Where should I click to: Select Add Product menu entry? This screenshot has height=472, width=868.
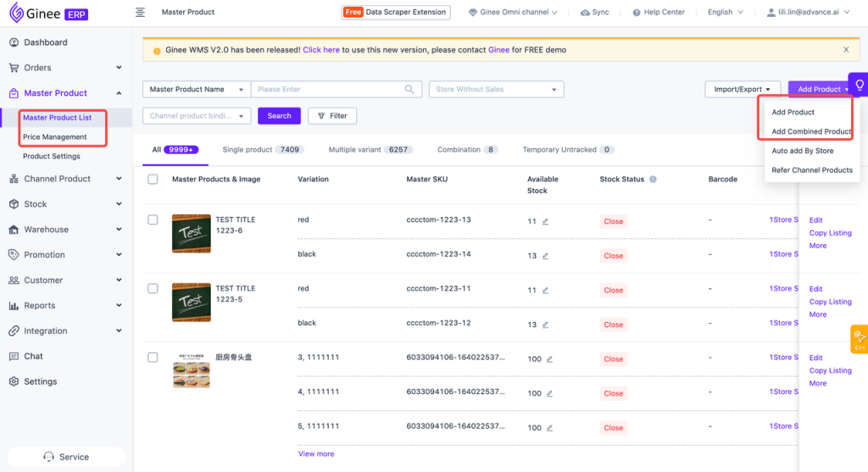click(x=793, y=112)
